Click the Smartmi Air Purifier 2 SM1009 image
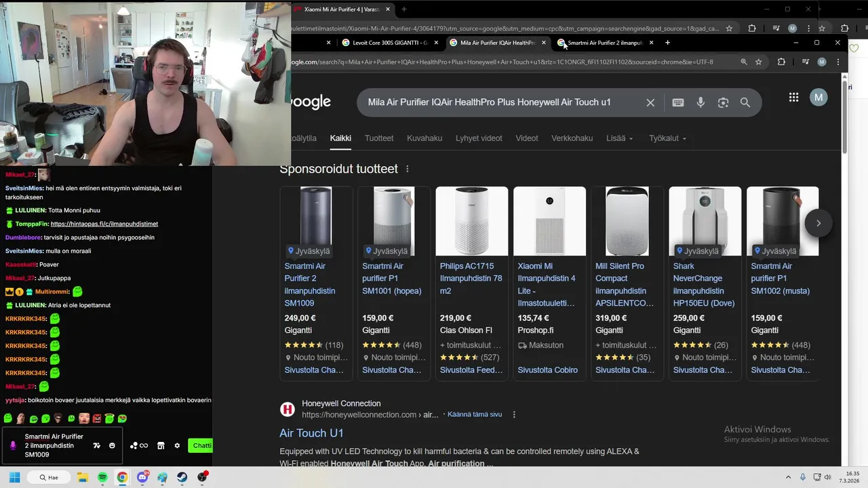This screenshot has width=868, height=488. click(316, 221)
